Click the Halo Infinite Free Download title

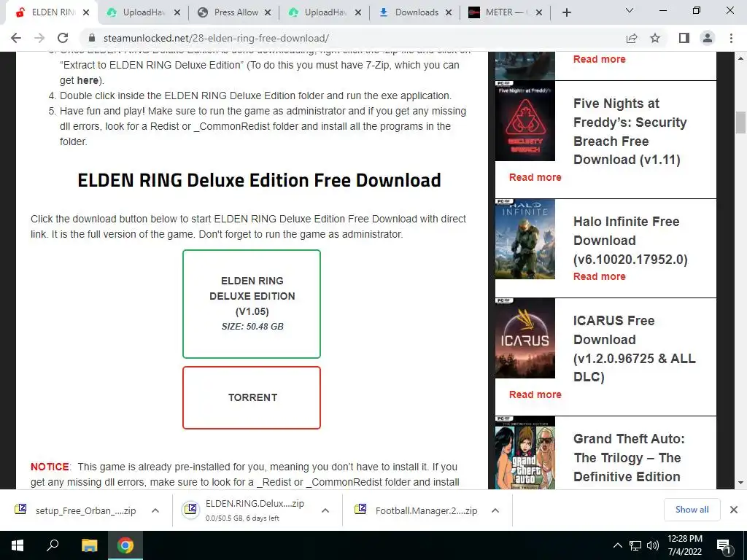coord(630,241)
